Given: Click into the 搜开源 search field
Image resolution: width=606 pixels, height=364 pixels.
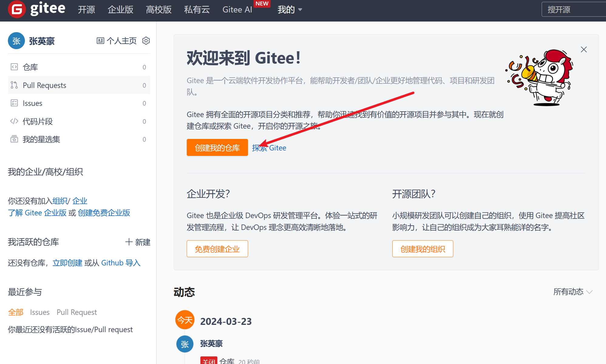Looking at the screenshot, I should 574,10.
